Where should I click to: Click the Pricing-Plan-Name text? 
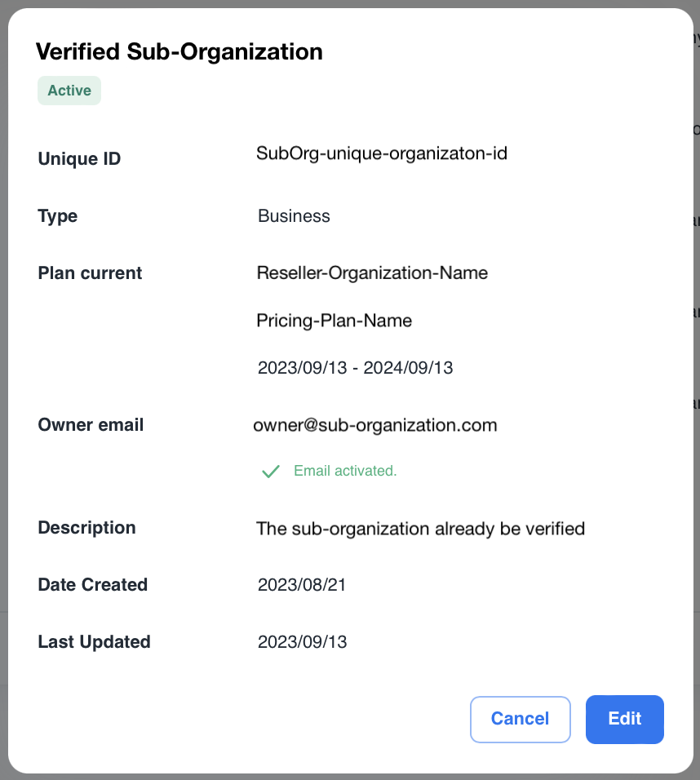(334, 321)
